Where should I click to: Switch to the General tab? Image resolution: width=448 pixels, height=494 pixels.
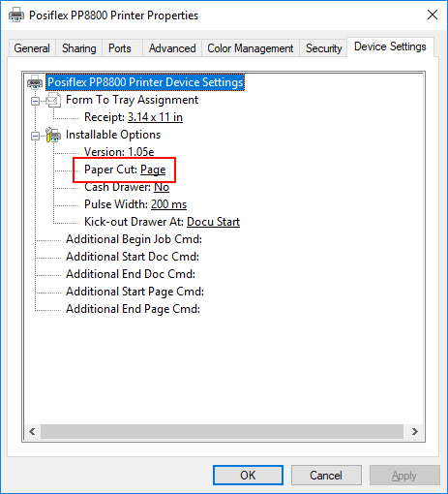point(32,48)
